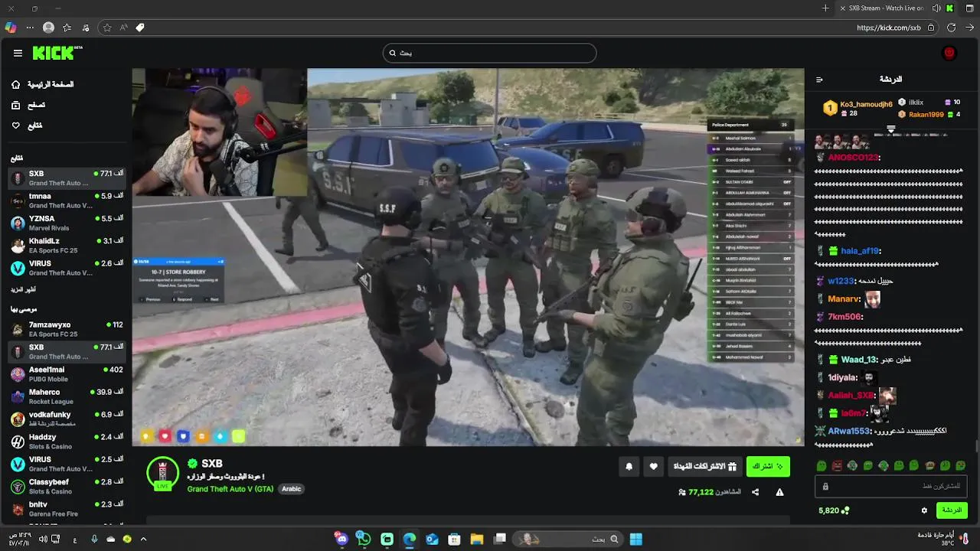Click the notification bell for SXB
This screenshot has width=980, height=551.
[629, 466]
